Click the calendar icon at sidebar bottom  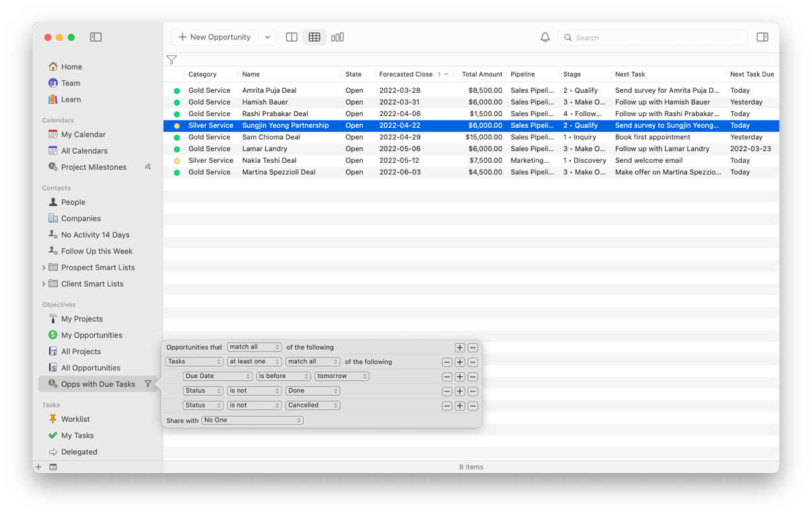53,467
